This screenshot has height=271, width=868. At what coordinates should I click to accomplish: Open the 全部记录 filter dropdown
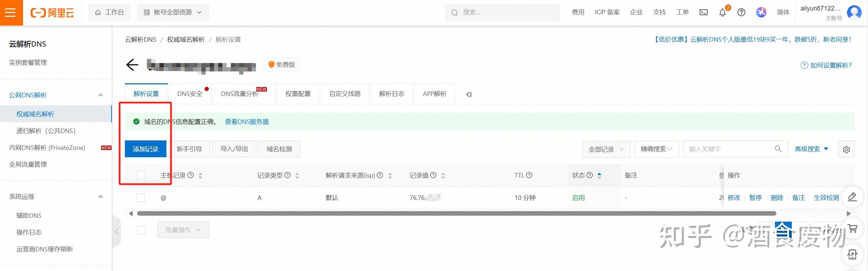pos(606,149)
